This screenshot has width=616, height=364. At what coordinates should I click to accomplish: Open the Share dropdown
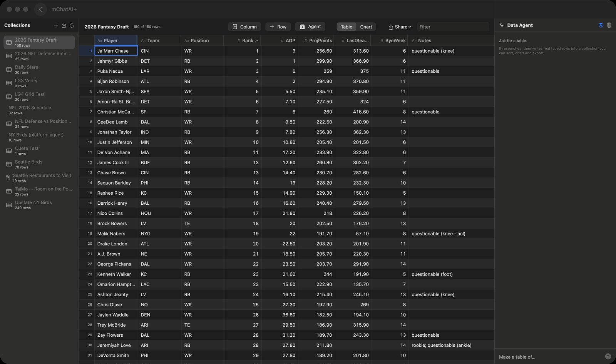400,27
